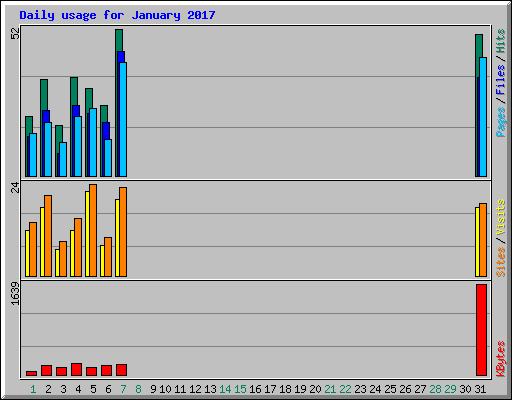Select day label "22" on the x-axis
The height and width of the screenshot is (400, 512).
(345, 389)
